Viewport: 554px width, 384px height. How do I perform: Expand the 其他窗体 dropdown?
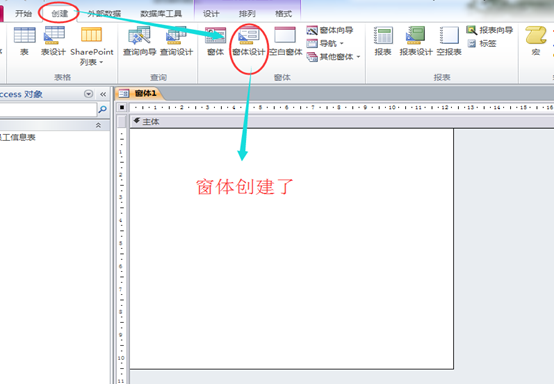(333, 57)
